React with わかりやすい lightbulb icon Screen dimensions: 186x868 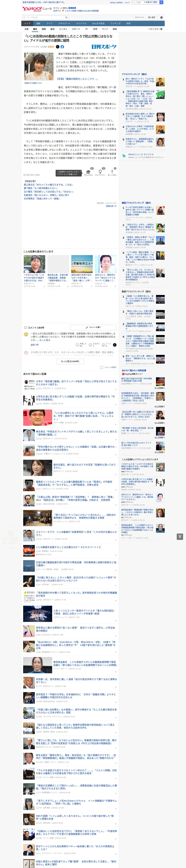pos(100,172)
